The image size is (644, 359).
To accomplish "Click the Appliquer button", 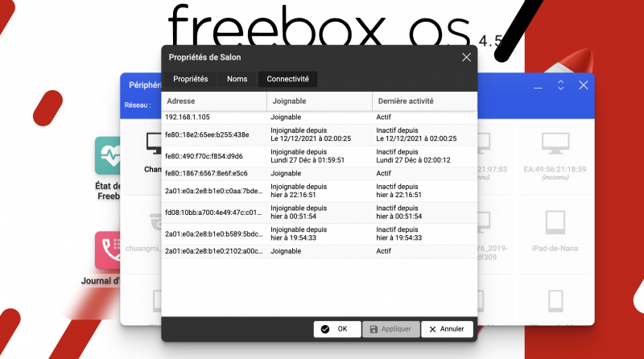I will pos(391,329).
